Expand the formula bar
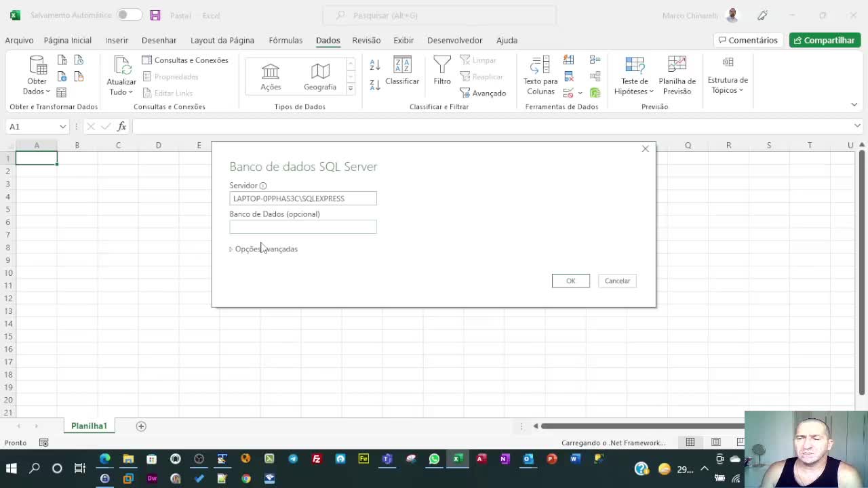This screenshot has width=868, height=488. [x=857, y=126]
